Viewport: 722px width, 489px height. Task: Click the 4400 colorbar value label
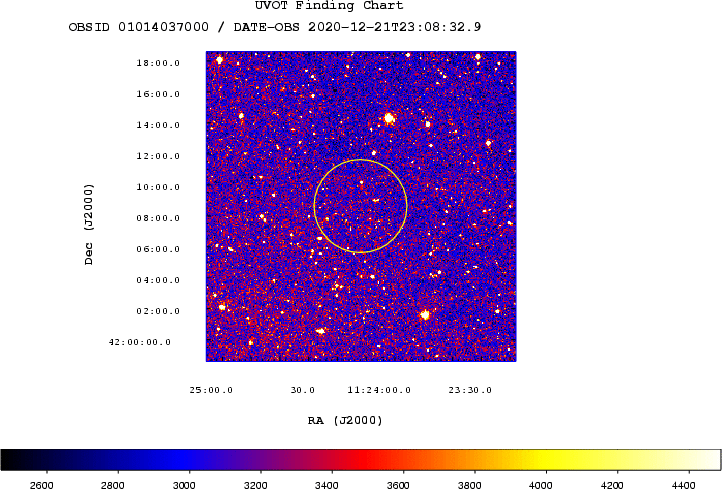(684, 485)
